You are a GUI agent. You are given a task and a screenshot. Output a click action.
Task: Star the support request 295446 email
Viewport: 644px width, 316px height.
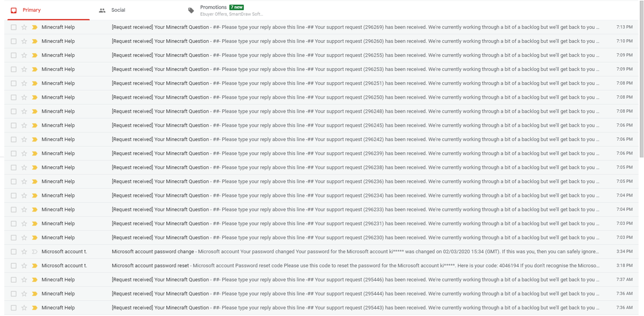click(x=24, y=280)
